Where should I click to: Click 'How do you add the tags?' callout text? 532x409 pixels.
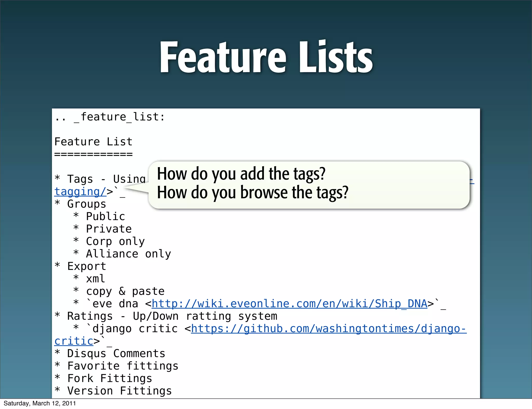click(x=241, y=174)
